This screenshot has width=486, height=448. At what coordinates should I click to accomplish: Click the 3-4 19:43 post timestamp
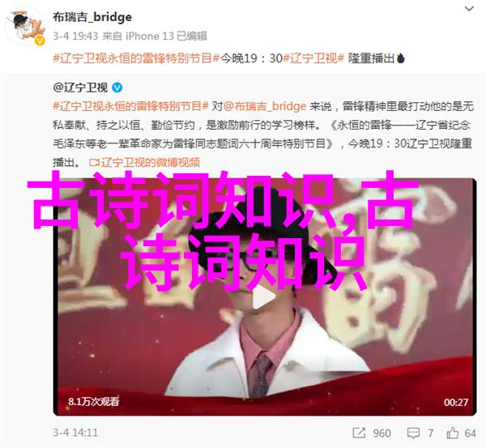click(75, 36)
